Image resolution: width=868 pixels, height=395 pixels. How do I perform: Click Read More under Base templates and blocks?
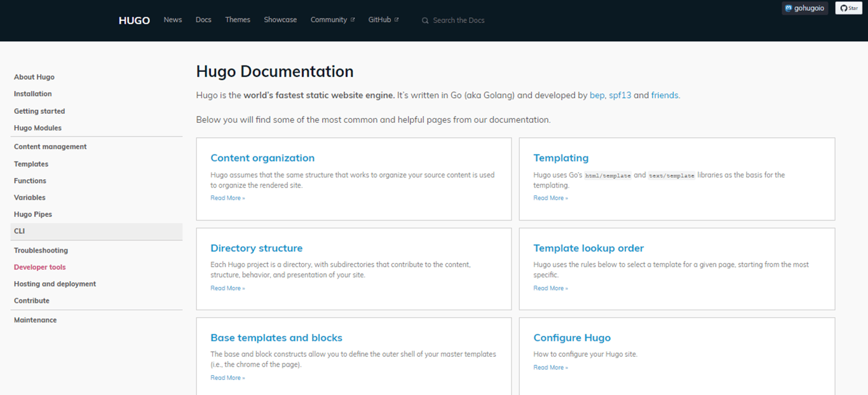[227, 378]
